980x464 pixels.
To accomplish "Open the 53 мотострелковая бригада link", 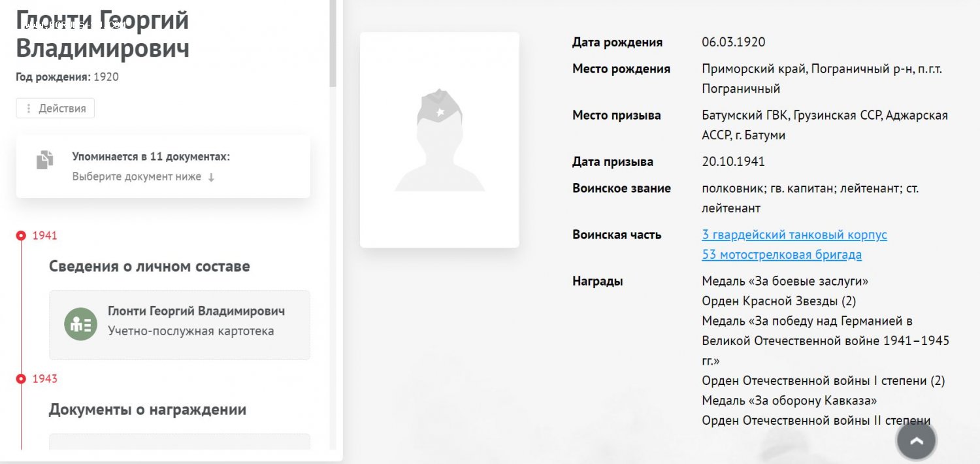I will (781, 255).
